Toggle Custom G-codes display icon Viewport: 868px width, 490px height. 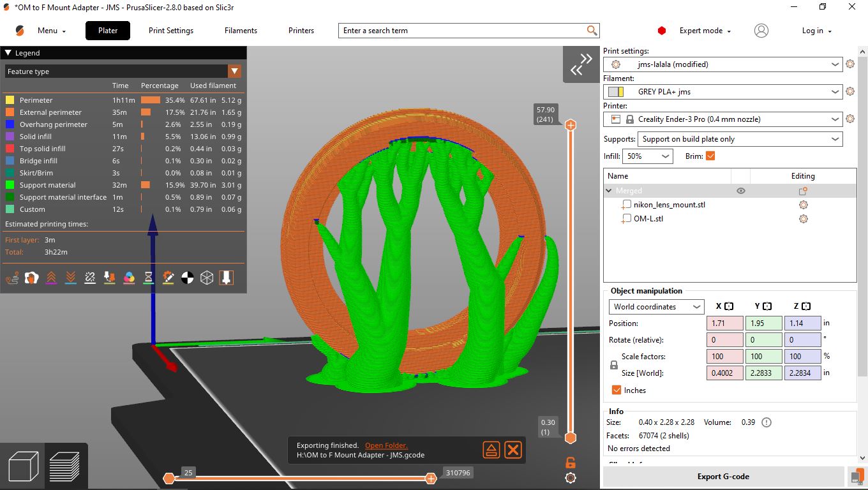coord(168,278)
